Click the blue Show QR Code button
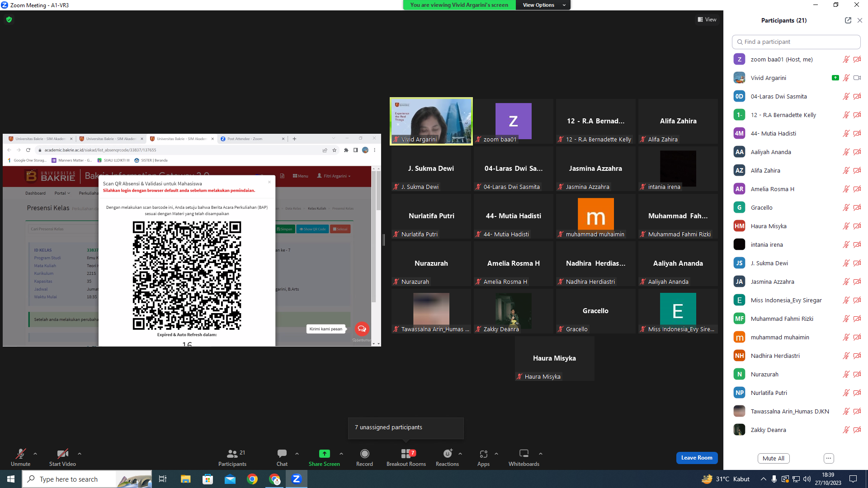The width and height of the screenshot is (868, 488). click(312, 229)
